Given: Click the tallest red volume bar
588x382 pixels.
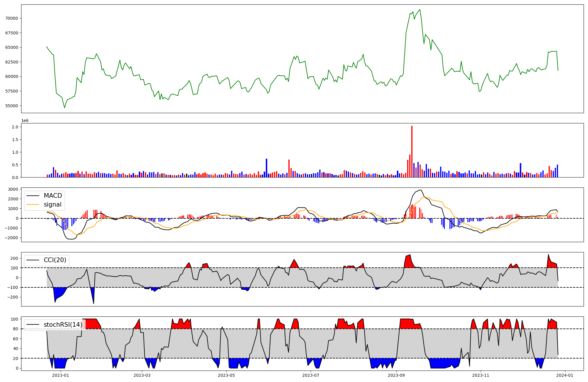Looking at the screenshot, I should point(412,151).
